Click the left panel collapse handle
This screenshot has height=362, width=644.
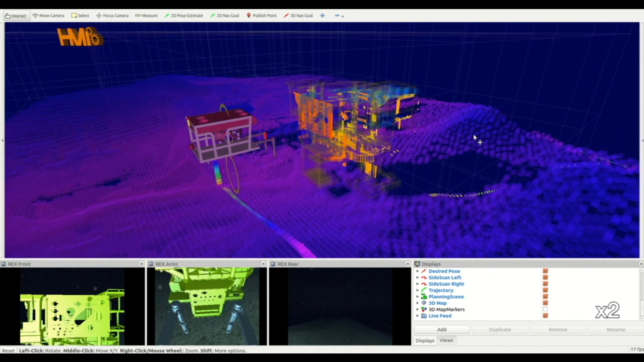point(2,140)
